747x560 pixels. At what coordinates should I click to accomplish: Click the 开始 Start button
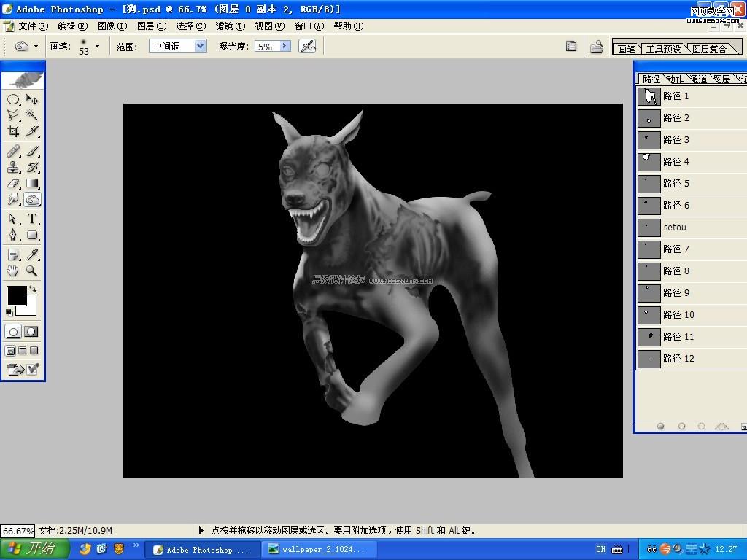pyautogui.click(x=35, y=549)
